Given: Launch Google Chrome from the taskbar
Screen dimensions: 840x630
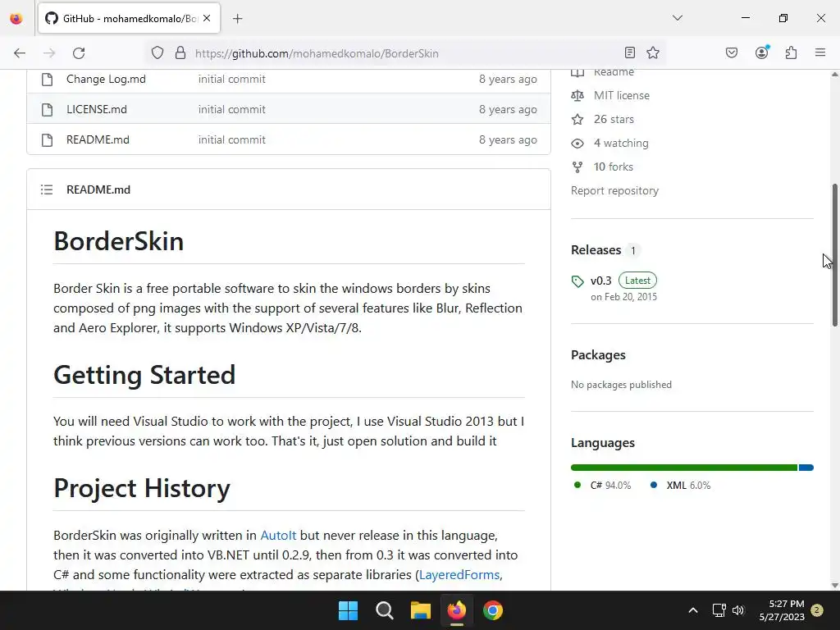Looking at the screenshot, I should (x=493, y=610).
